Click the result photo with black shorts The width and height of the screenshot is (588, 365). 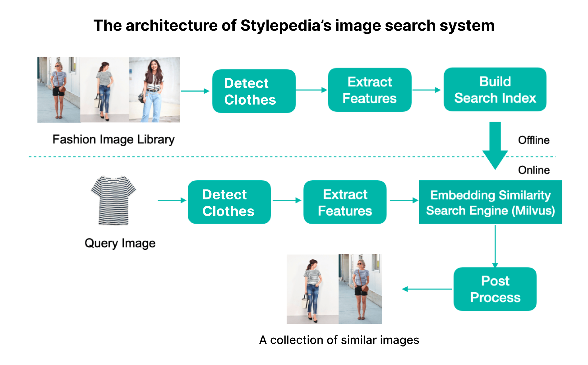coord(360,289)
